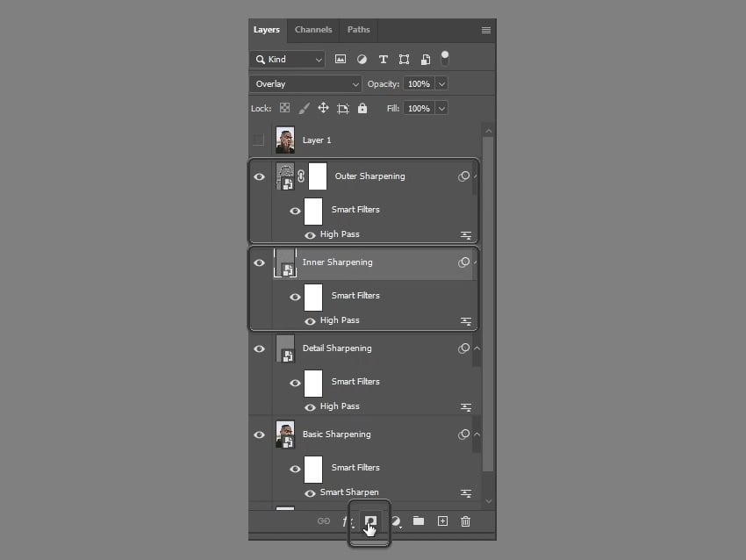Delete layer using the trash icon
746x560 pixels.
(x=466, y=521)
